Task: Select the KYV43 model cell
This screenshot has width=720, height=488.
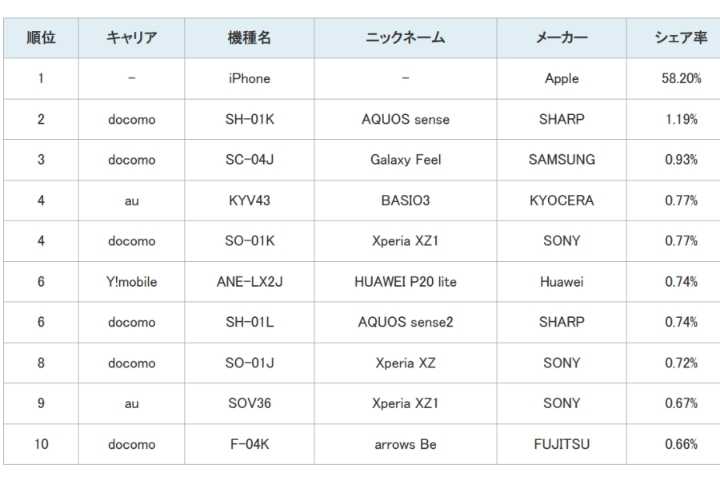Action: click(249, 201)
